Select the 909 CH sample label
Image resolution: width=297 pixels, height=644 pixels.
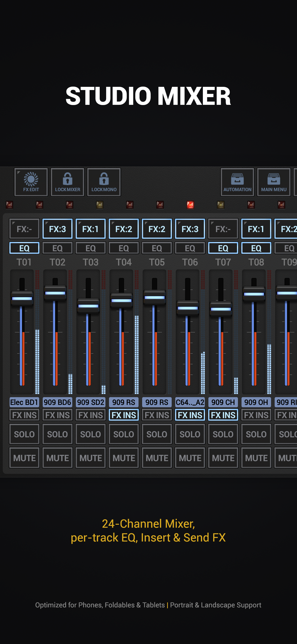coord(223,402)
